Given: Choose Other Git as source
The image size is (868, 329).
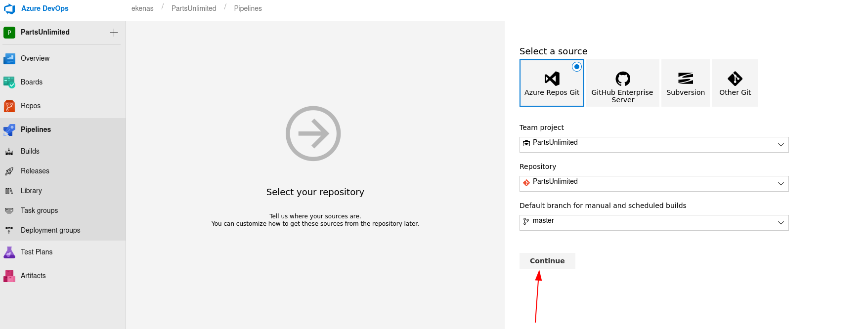Looking at the screenshot, I should point(735,83).
